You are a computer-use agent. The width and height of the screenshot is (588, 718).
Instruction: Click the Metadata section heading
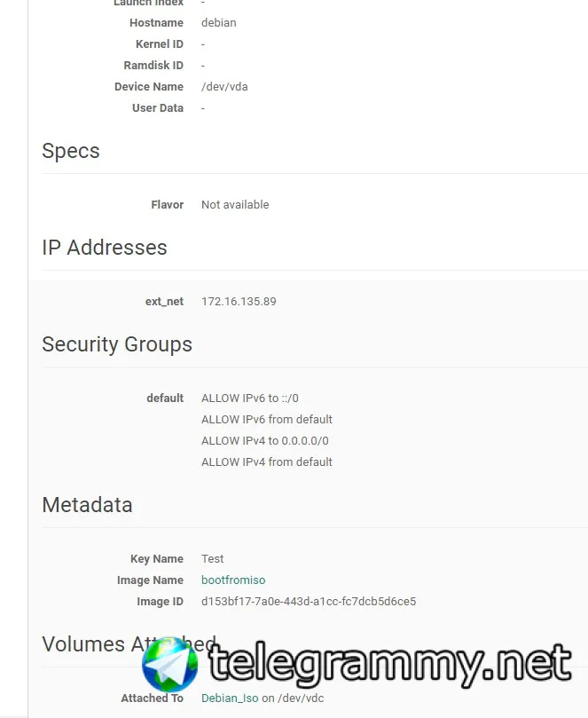tap(87, 505)
